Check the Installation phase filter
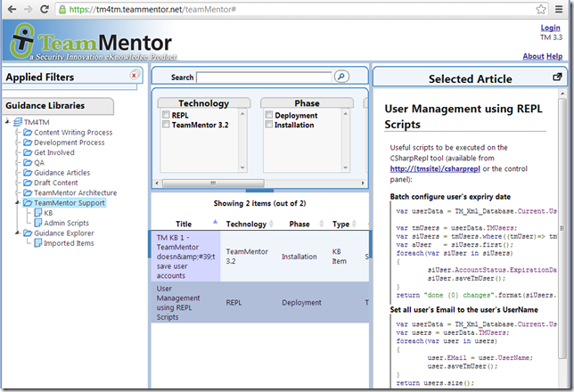 coord(269,125)
